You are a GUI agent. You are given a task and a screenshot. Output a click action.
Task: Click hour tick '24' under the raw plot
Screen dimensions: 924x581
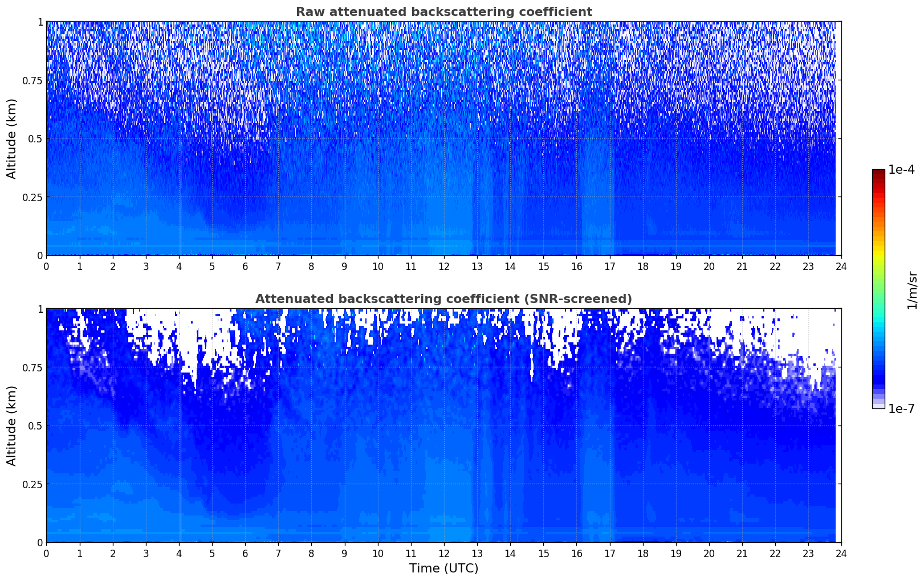(841, 267)
